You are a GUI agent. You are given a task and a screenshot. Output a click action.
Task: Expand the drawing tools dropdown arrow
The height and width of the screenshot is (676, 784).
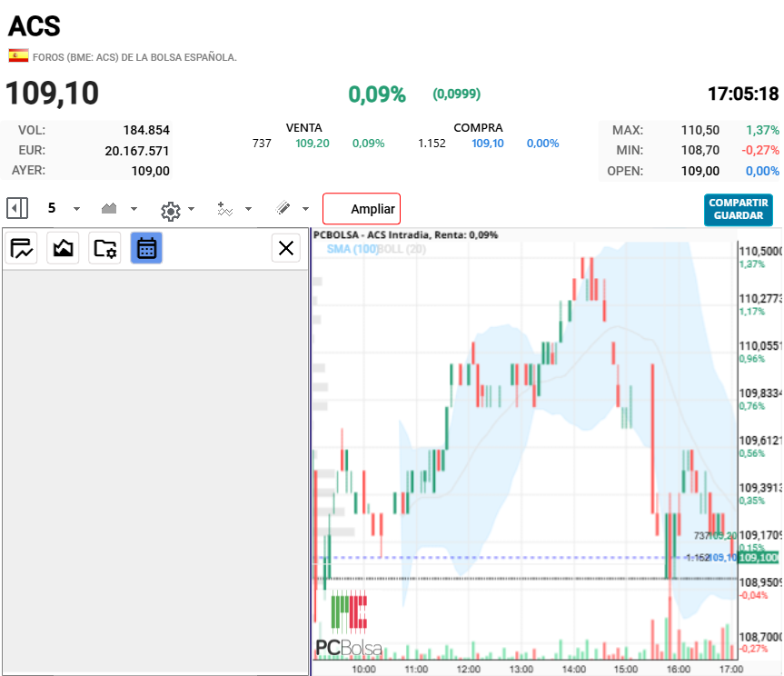click(x=305, y=208)
